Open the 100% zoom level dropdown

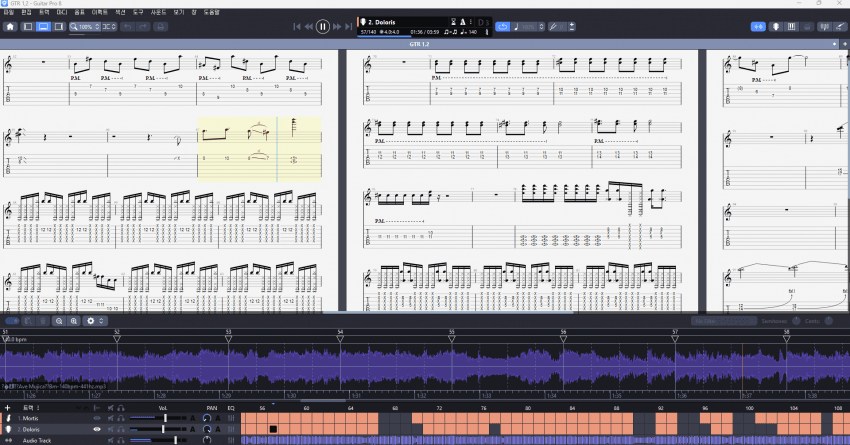88,26
